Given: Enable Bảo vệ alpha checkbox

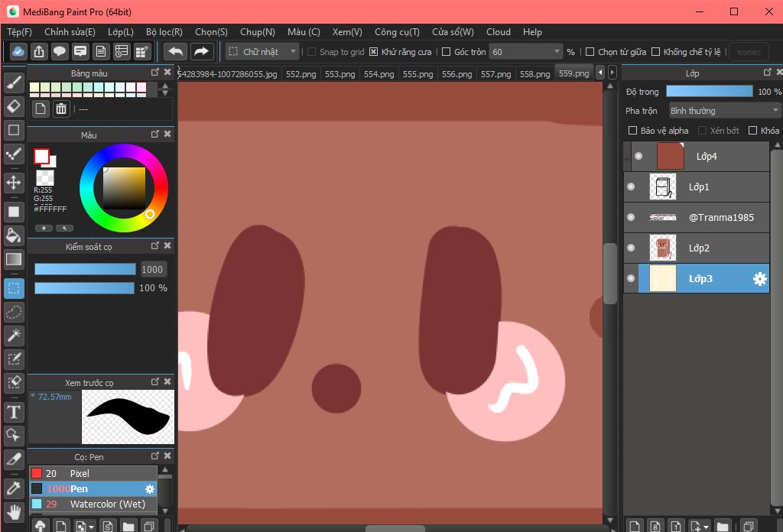Looking at the screenshot, I should tap(632, 130).
